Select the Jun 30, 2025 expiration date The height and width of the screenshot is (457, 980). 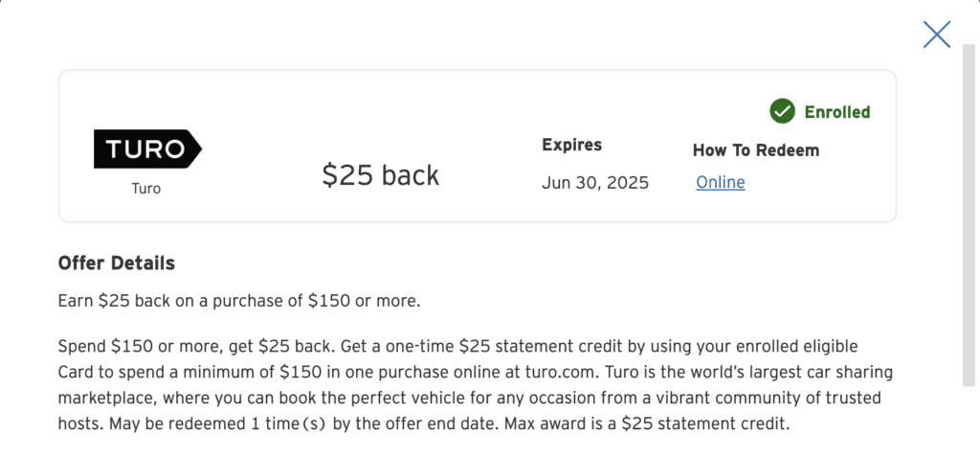[594, 182]
